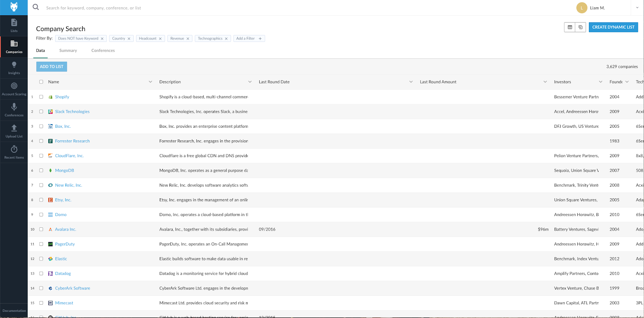Toggle the select-all checkbox in header
The width and height of the screenshot is (644, 318).
[x=41, y=82]
